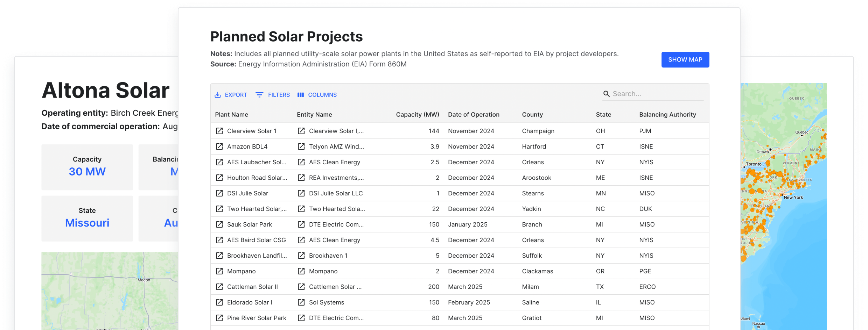Open entity link icon for REA Investments
The height and width of the screenshot is (330, 868).
click(x=301, y=178)
